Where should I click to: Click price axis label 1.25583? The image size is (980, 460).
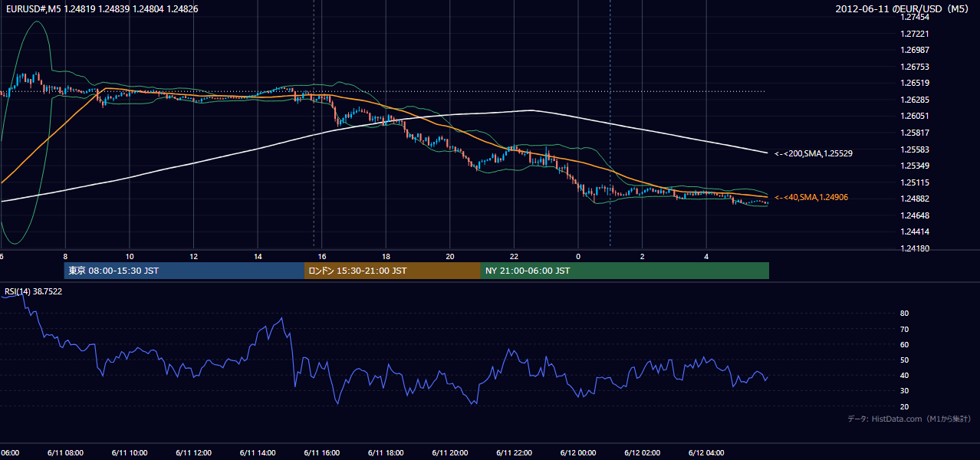coord(915,149)
